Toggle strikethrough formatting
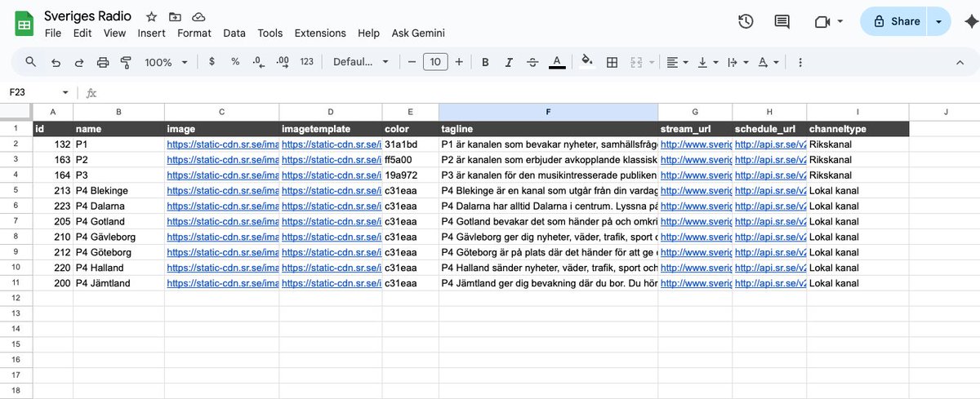Screen dimensions: 980x399 [532, 62]
